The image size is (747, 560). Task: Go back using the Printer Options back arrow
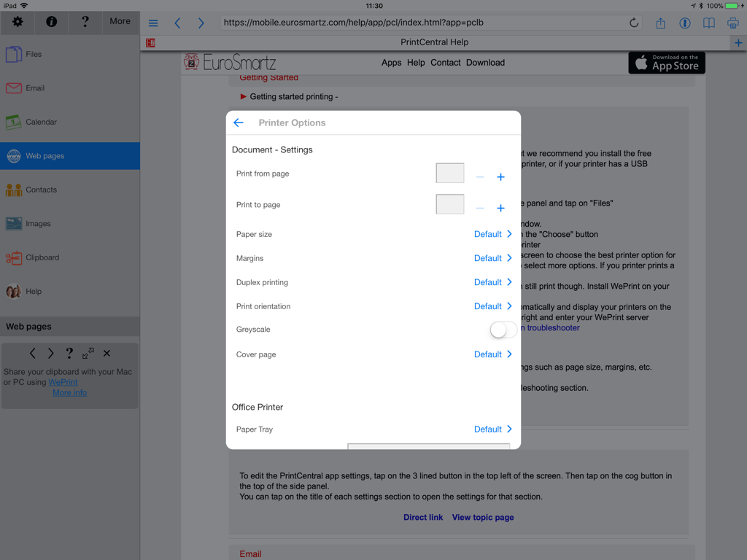[x=238, y=122]
